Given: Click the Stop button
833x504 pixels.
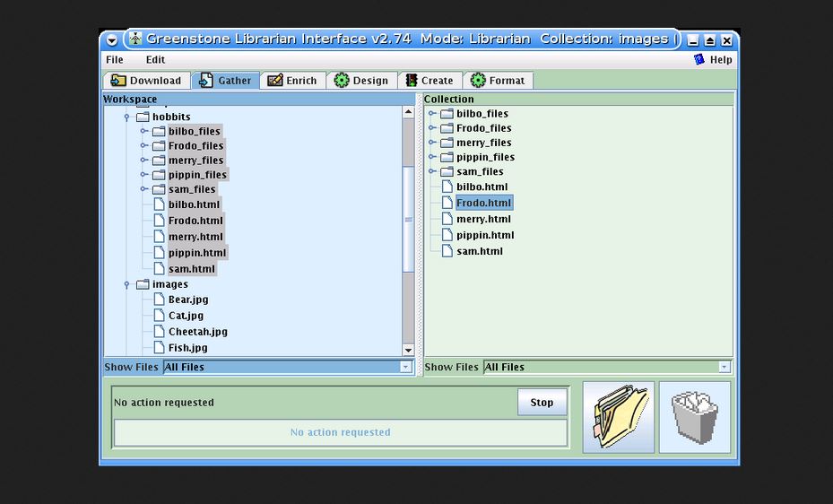Looking at the screenshot, I should [542, 403].
